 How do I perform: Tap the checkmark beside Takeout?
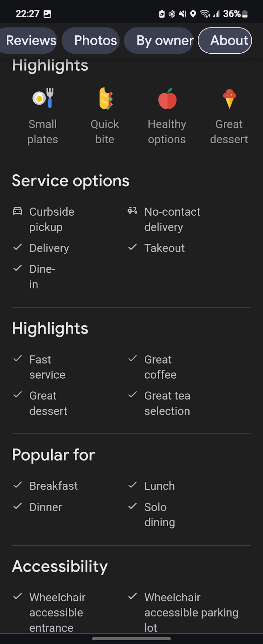[x=132, y=248]
